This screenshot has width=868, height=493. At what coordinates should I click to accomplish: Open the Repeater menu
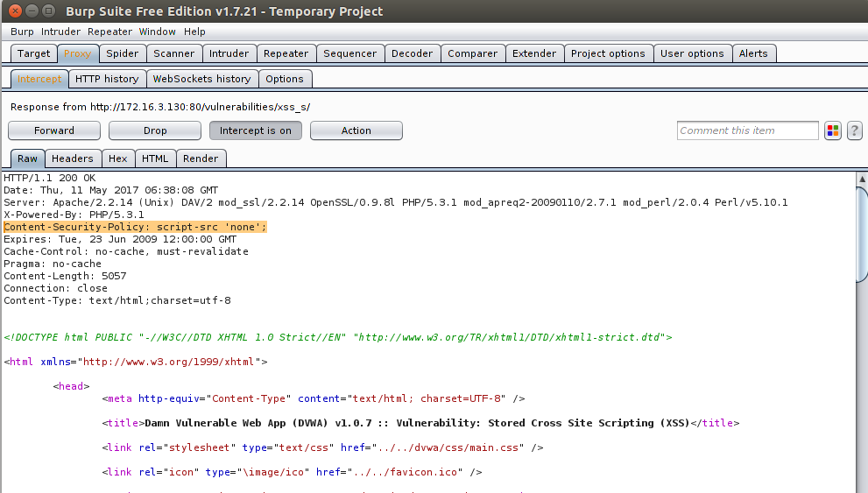pyautogui.click(x=109, y=32)
